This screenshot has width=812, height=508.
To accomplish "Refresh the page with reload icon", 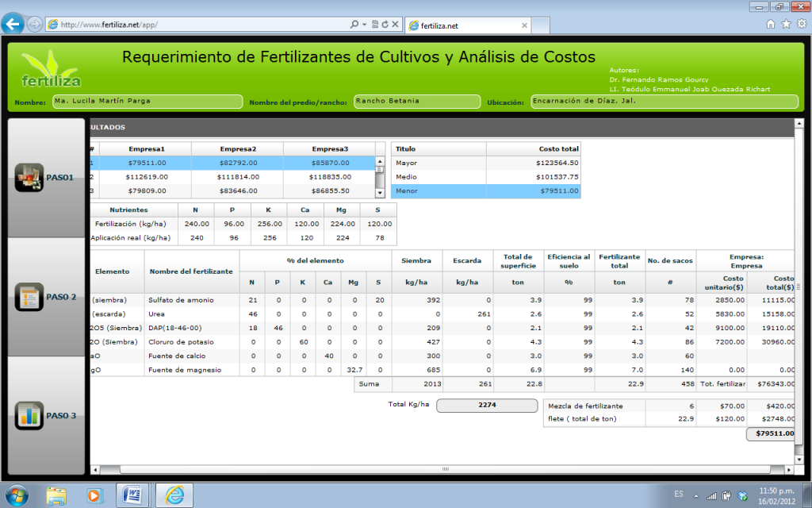I will click(385, 25).
